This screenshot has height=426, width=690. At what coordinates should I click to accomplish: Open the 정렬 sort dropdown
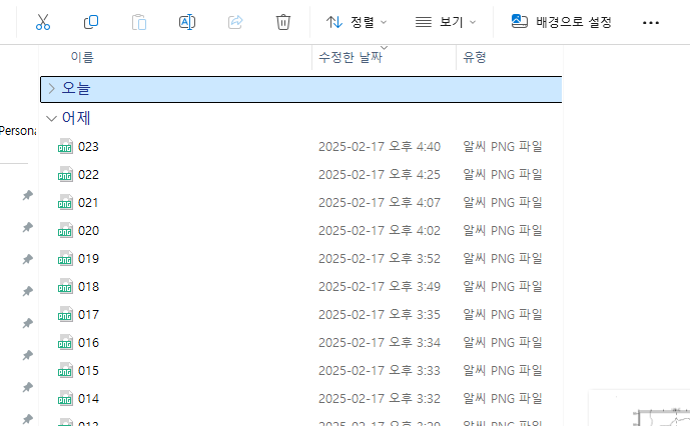click(356, 22)
